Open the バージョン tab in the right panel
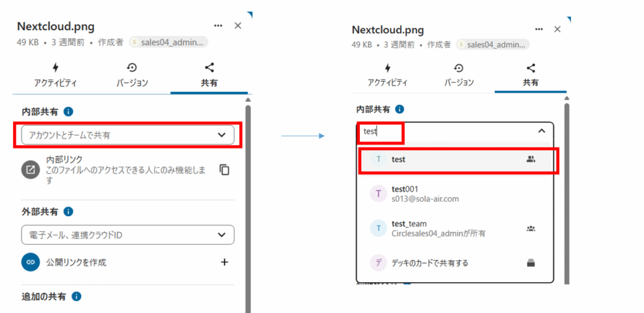Image resolution: width=644 pixels, height=313 pixels. click(459, 75)
